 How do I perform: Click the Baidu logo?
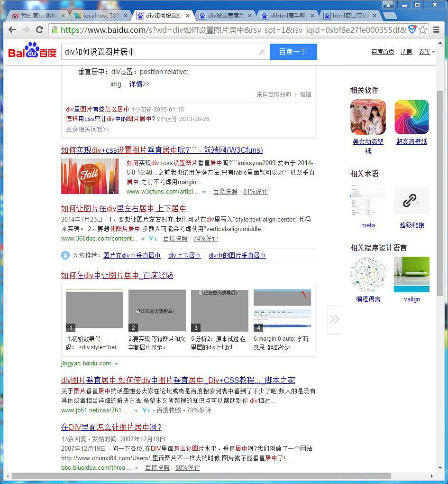(32, 50)
